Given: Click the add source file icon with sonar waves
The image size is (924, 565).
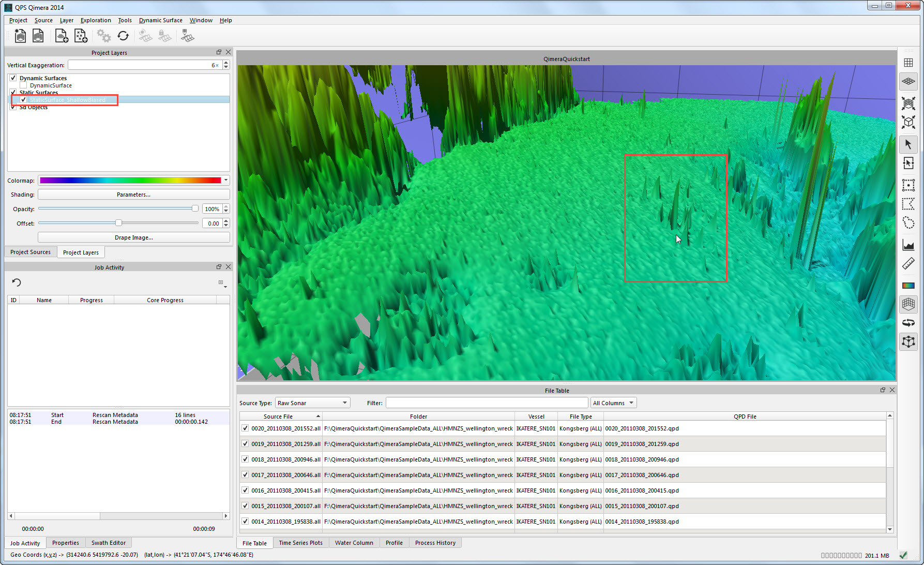Looking at the screenshot, I should click(61, 36).
